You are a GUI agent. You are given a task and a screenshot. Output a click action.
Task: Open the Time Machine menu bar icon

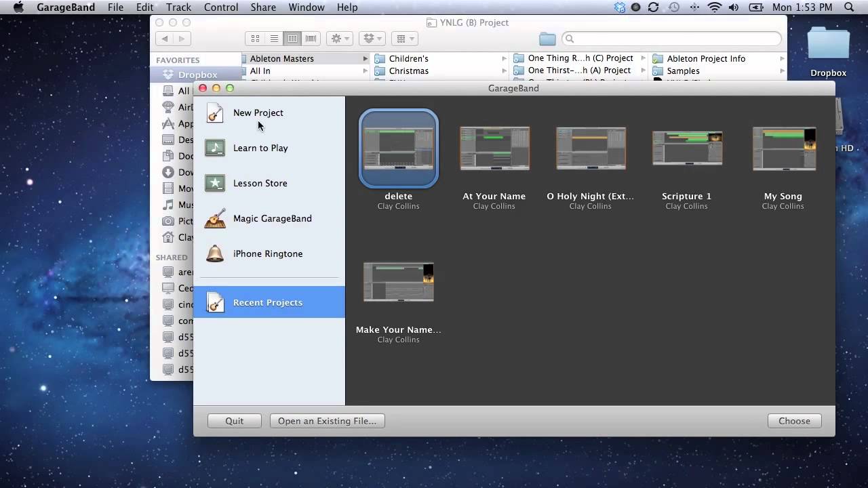[673, 7]
